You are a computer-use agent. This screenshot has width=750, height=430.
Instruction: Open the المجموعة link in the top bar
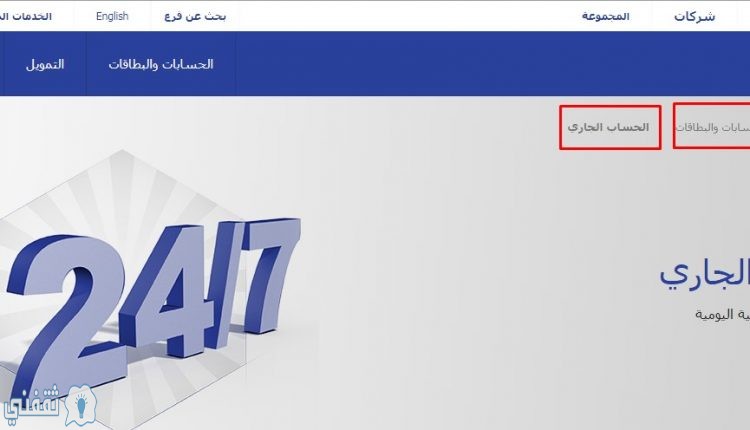(x=606, y=16)
